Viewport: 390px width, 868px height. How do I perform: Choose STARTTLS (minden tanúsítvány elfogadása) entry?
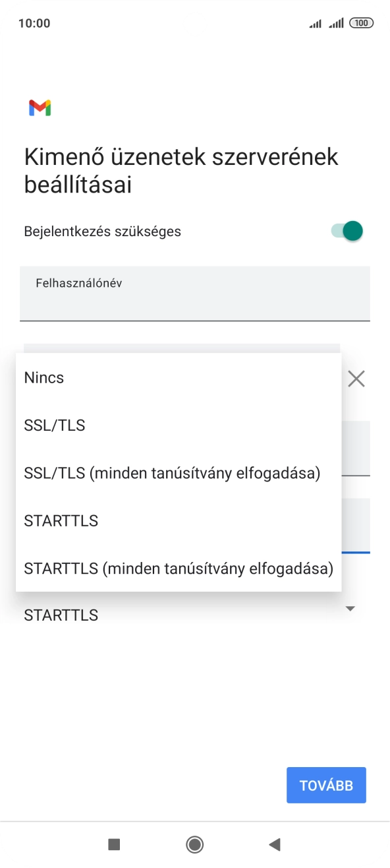(179, 568)
